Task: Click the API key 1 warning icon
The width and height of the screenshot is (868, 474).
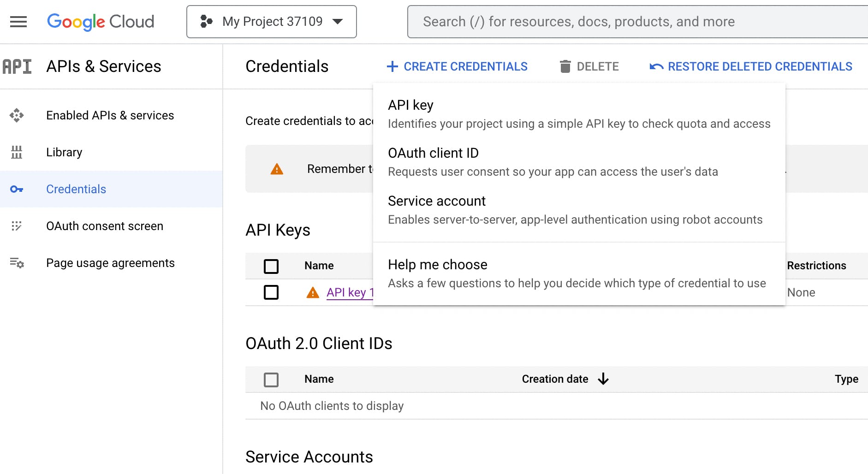Action: click(313, 292)
